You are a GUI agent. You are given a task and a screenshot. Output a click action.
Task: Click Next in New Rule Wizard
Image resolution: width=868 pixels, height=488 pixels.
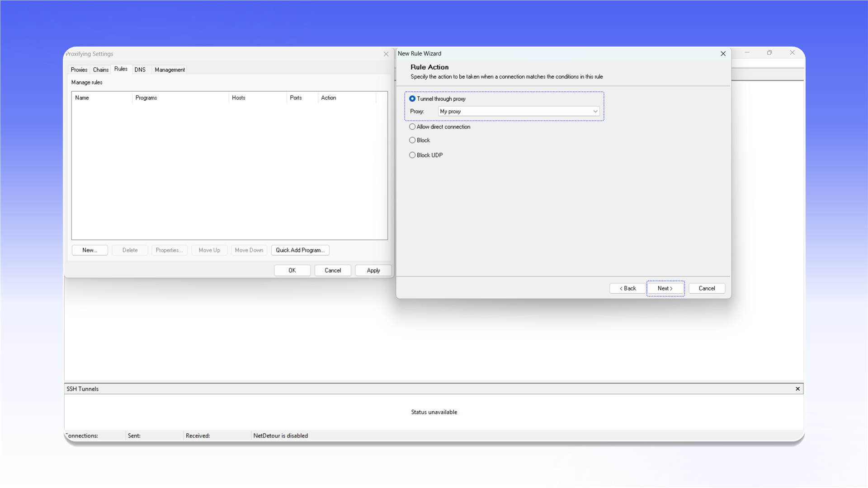pos(665,288)
